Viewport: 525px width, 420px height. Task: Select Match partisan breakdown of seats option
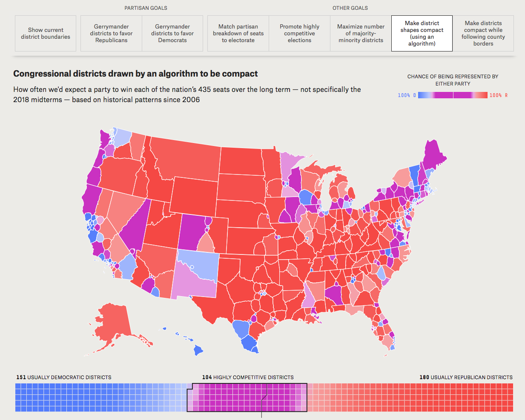coord(238,34)
